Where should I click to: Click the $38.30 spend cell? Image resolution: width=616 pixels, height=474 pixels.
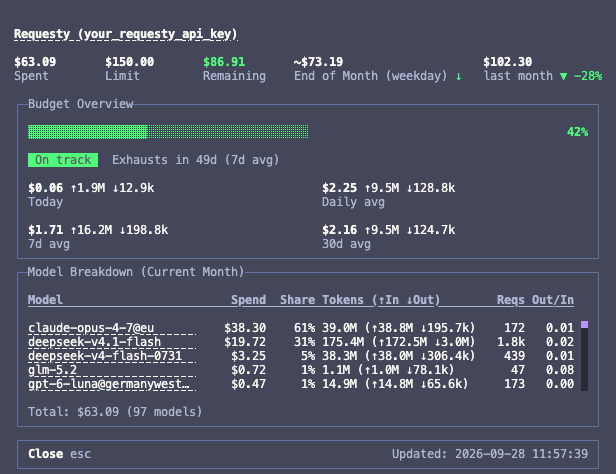[245, 328]
